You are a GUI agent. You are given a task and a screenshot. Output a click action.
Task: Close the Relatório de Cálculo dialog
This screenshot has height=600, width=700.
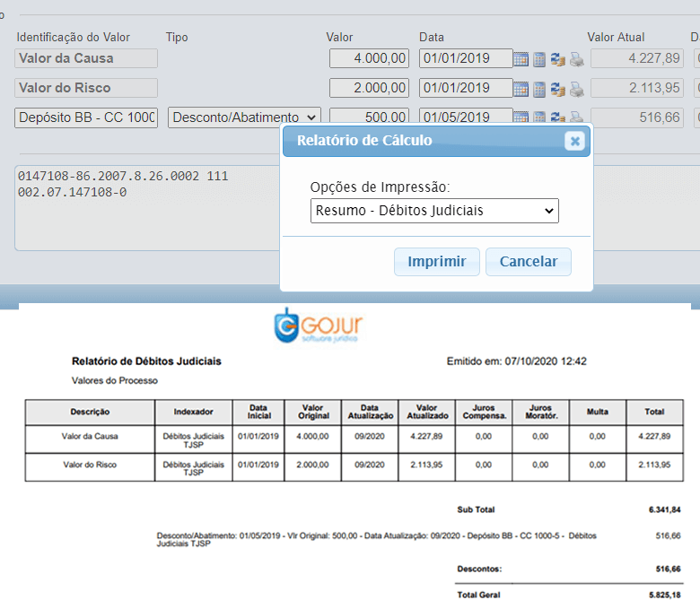point(574,142)
